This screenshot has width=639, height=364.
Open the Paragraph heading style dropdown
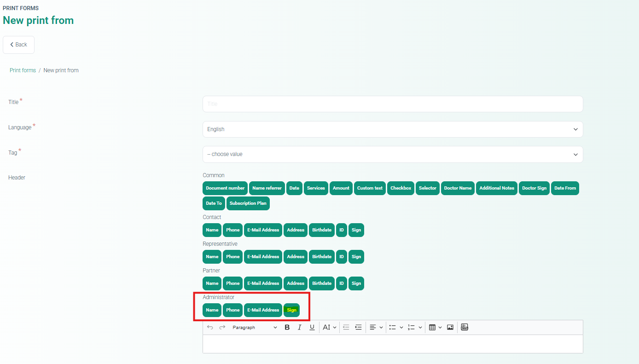[255, 327]
